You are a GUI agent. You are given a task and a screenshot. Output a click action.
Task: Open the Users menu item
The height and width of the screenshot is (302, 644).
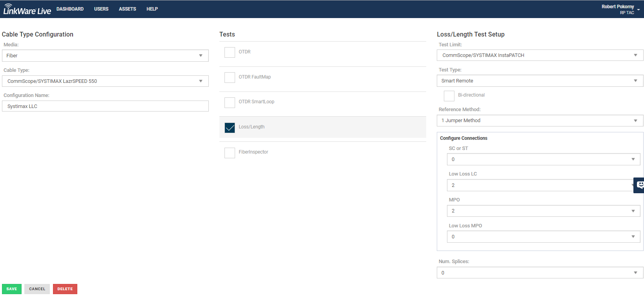point(101,9)
